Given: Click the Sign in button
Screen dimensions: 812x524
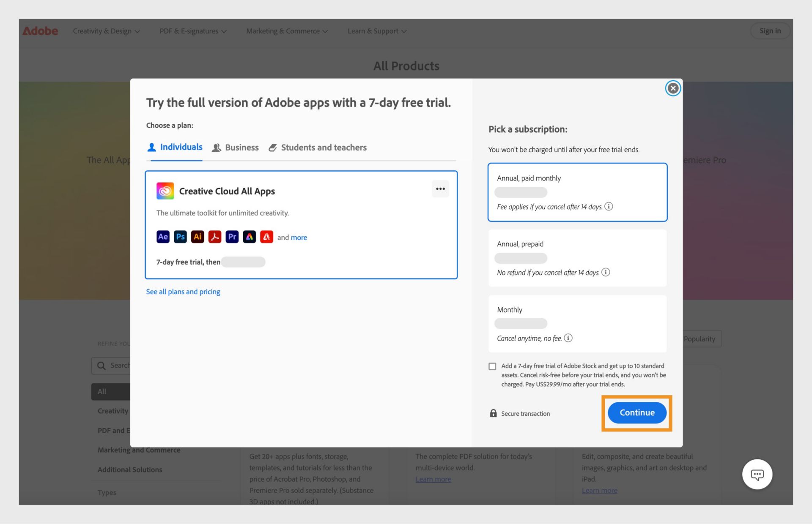Looking at the screenshot, I should [769, 31].
